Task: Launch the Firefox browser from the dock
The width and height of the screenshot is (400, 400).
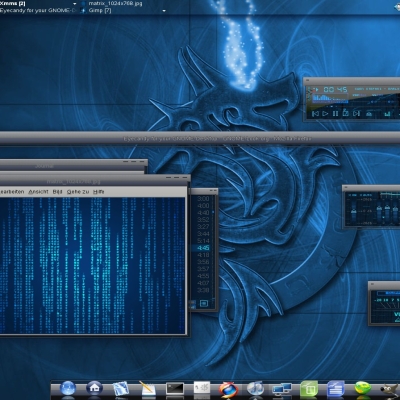Action: click(228, 389)
